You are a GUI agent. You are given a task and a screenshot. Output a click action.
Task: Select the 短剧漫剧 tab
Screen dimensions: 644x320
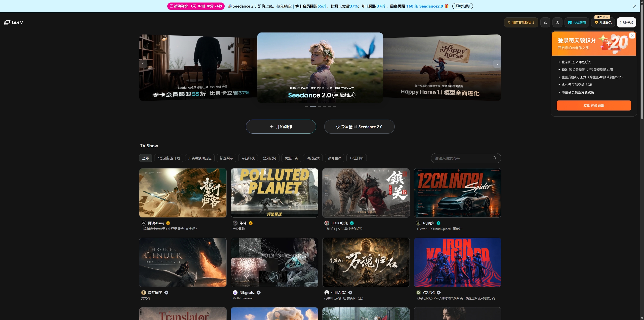[270, 158]
